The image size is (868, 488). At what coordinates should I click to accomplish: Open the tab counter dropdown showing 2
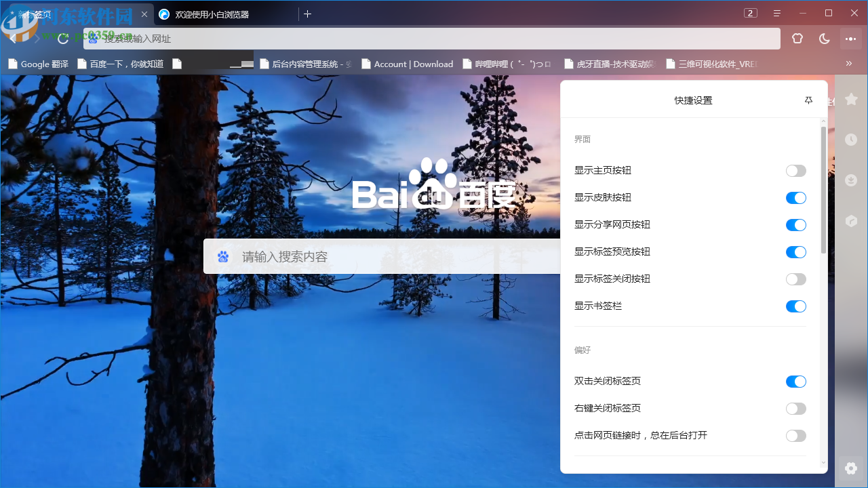pyautogui.click(x=750, y=13)
